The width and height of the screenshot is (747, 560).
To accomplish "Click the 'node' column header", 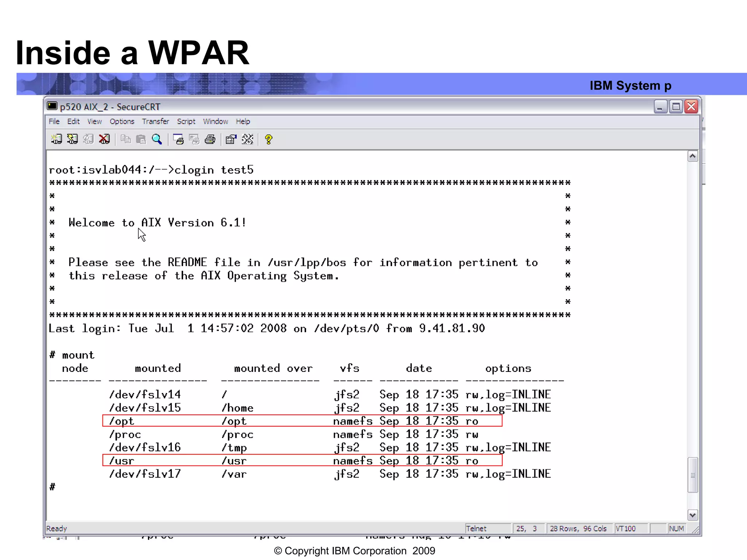I will click(x=75, y=368).
